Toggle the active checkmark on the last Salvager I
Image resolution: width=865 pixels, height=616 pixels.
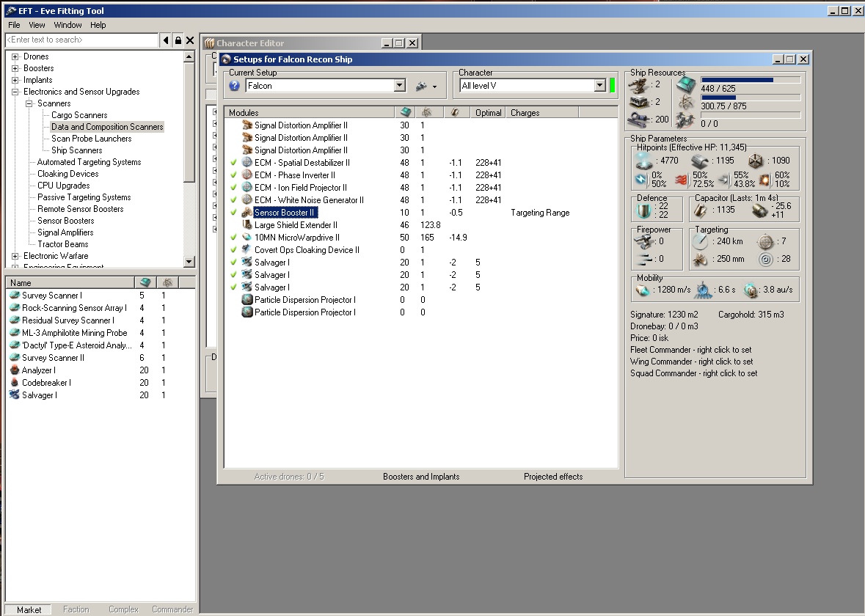233,287
